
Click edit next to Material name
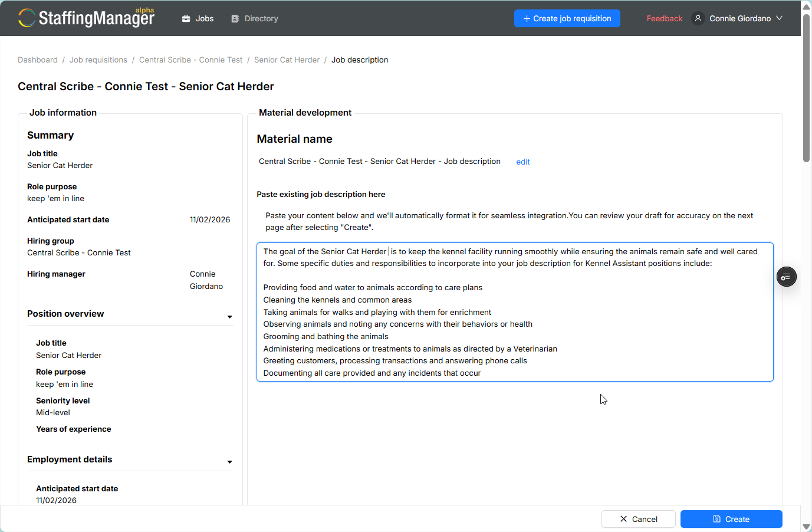pos(523,162)
